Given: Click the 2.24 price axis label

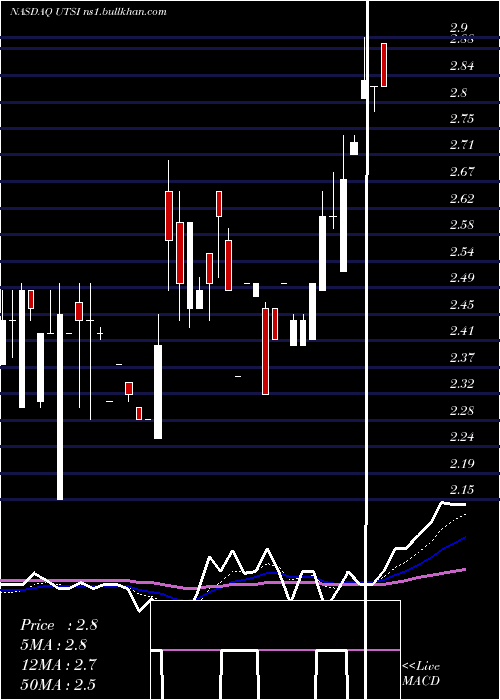Looking at the screenshot, I should 462,437.
